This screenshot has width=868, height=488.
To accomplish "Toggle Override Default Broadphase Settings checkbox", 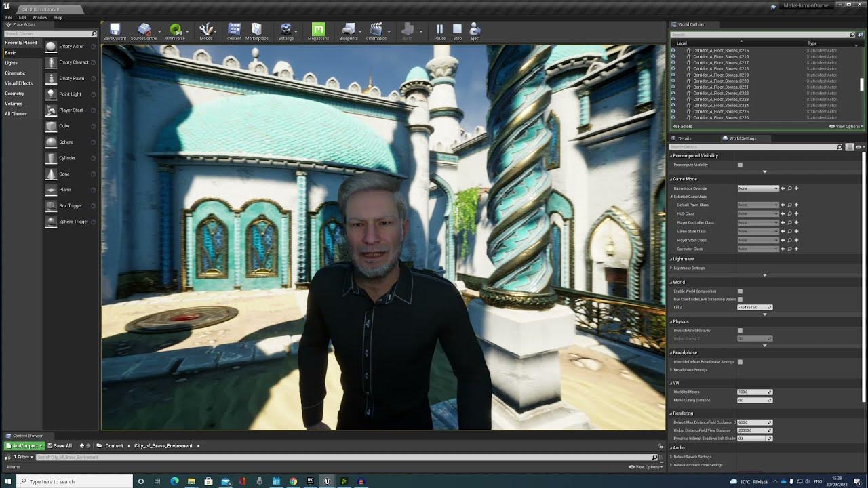I will pos(740,362).
